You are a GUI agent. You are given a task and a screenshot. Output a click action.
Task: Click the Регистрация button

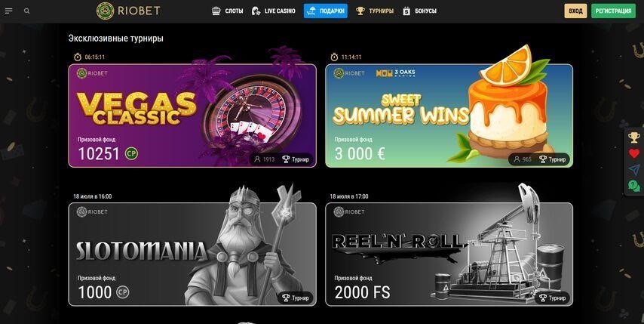pyautogui.click(x=613, y=11)
